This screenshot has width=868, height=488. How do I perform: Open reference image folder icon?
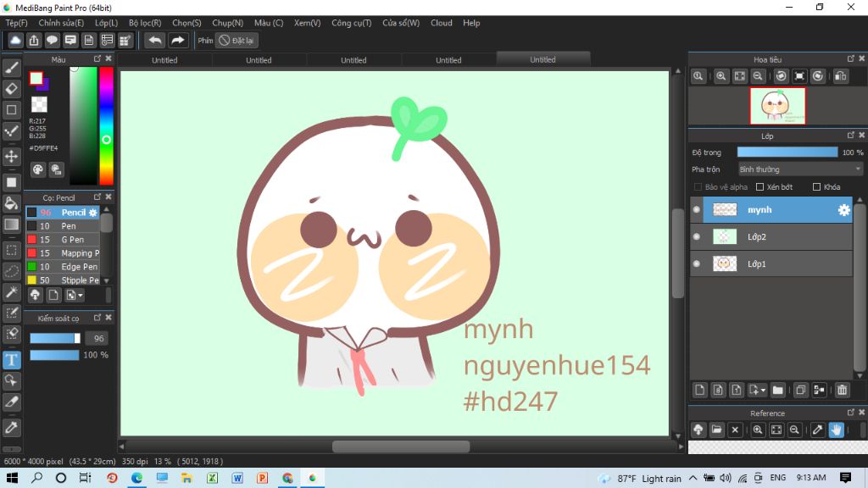pos(717,430)
